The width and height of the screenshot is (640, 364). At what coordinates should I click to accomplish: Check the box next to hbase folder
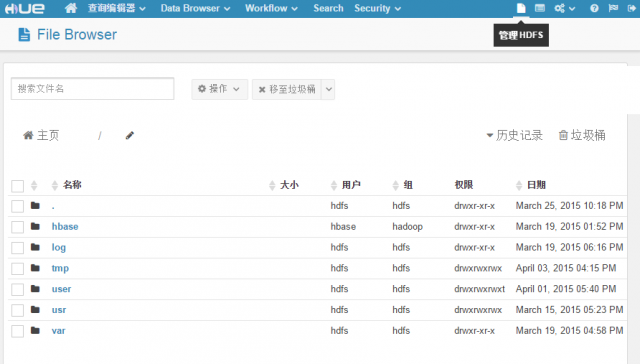pyautogui.click(x=18, y=227)
